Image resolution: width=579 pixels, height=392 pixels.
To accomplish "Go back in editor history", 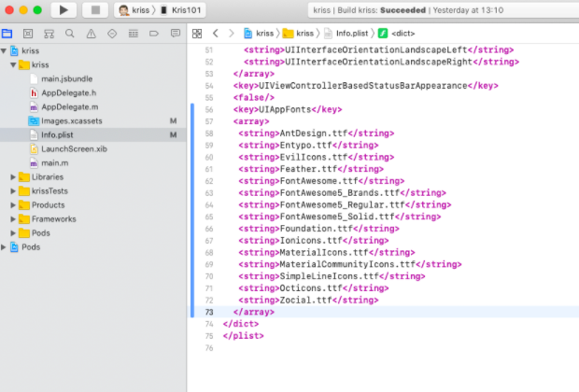I will pos(216,34).
